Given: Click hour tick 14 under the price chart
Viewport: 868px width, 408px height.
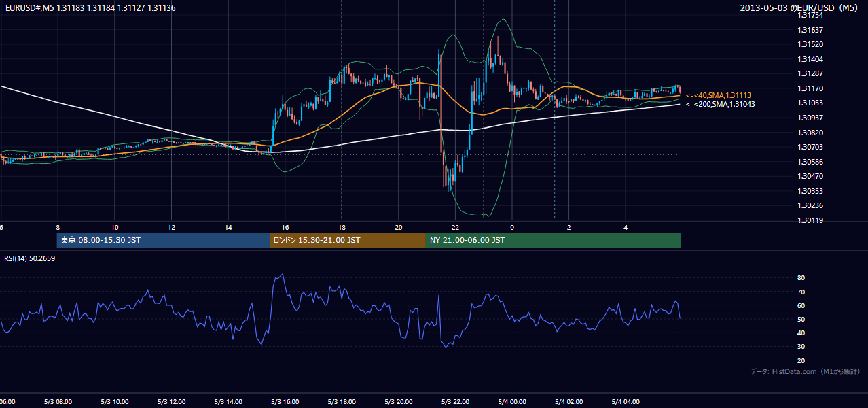Looking at the screenshot, I should click(228, 227).
